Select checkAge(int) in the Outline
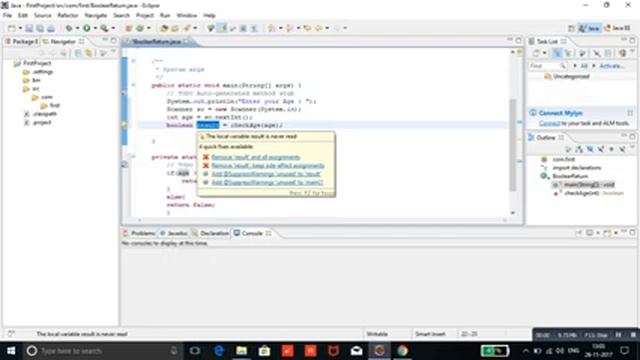The image size is (640, 360). coord(589,193)
